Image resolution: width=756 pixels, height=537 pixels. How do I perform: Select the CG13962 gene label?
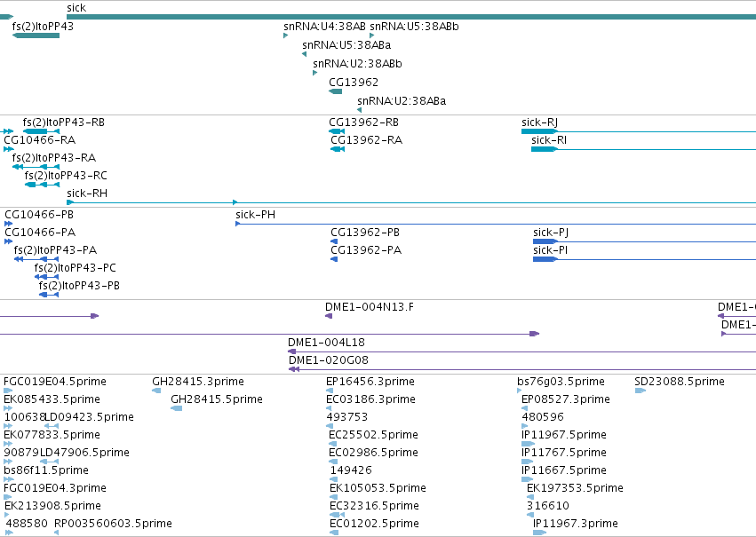click(x=354, y=83)
